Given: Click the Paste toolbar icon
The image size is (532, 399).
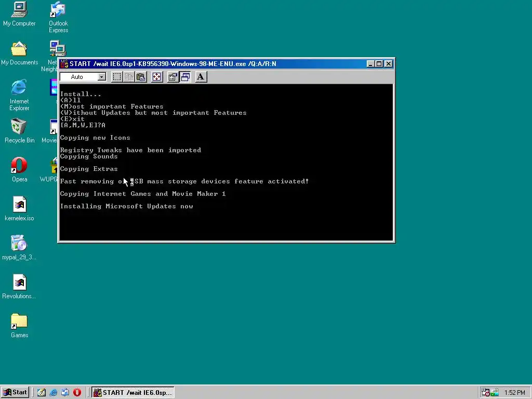Looking at the screenshot, I should [141, 77].
